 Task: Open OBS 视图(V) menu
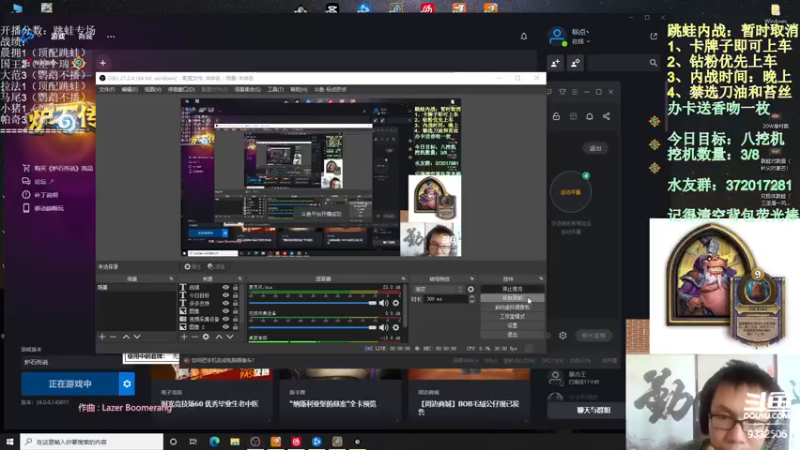pyautogui.click(x=153, y=89)
